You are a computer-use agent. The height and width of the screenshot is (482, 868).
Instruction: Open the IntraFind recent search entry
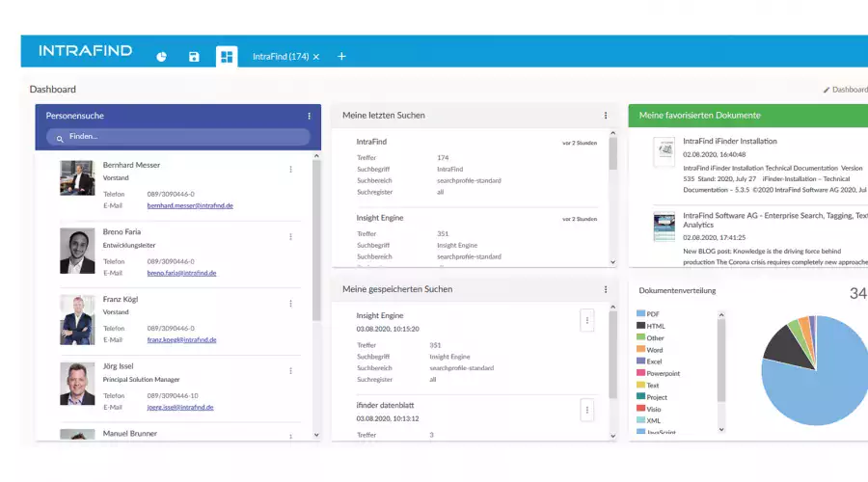371,142
